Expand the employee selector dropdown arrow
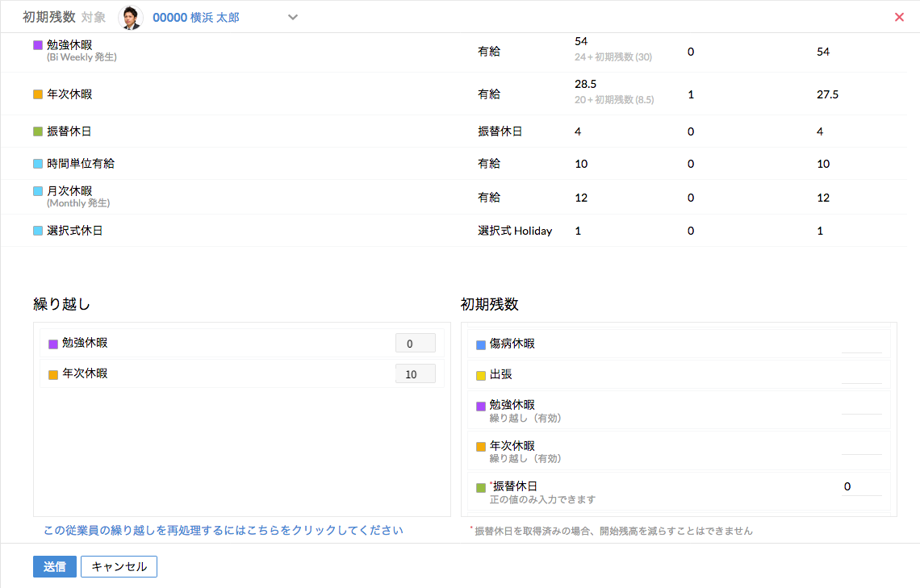Viewport: 920px width, 588px height. coord(293,17)
